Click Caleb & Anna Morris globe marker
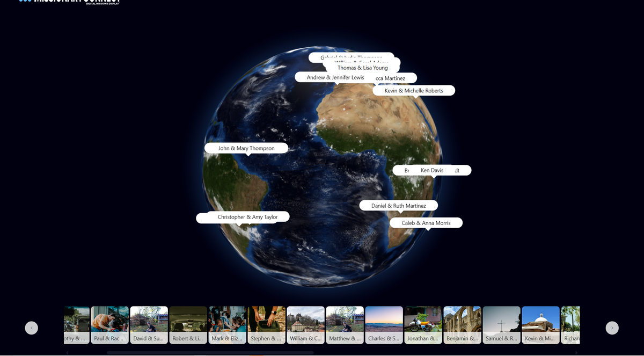 click(x=426, y=223)
